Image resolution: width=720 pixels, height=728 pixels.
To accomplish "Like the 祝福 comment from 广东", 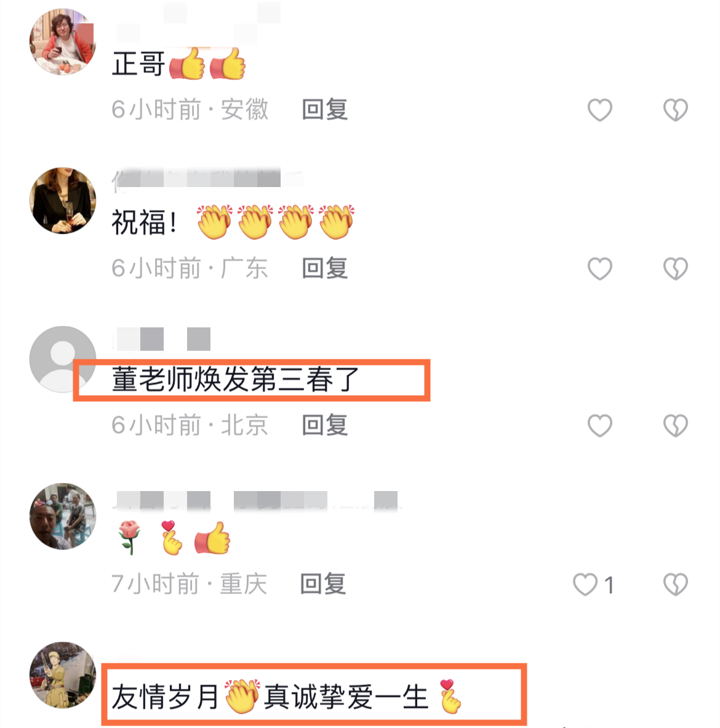I will [600, 268].
